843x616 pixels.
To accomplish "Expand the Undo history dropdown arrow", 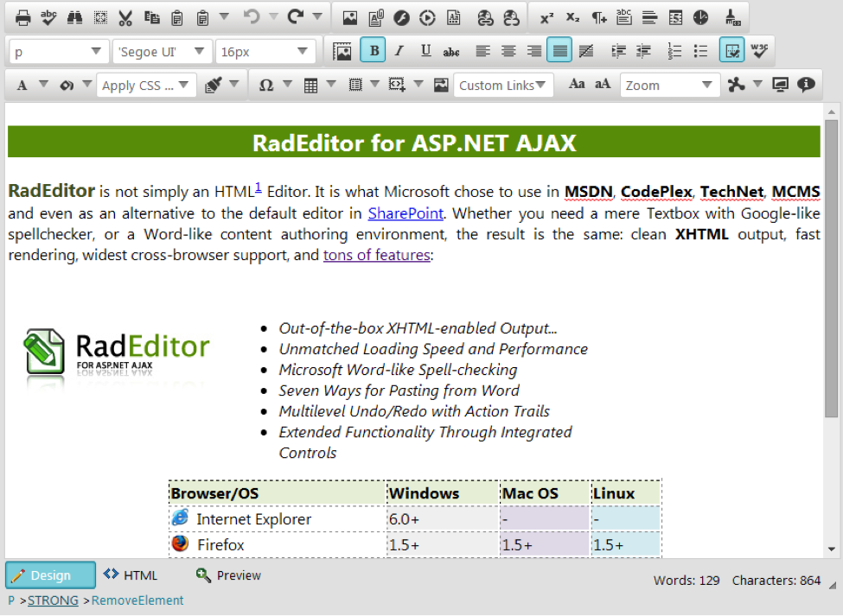I will pyautogui.click(x=273, y=17).
